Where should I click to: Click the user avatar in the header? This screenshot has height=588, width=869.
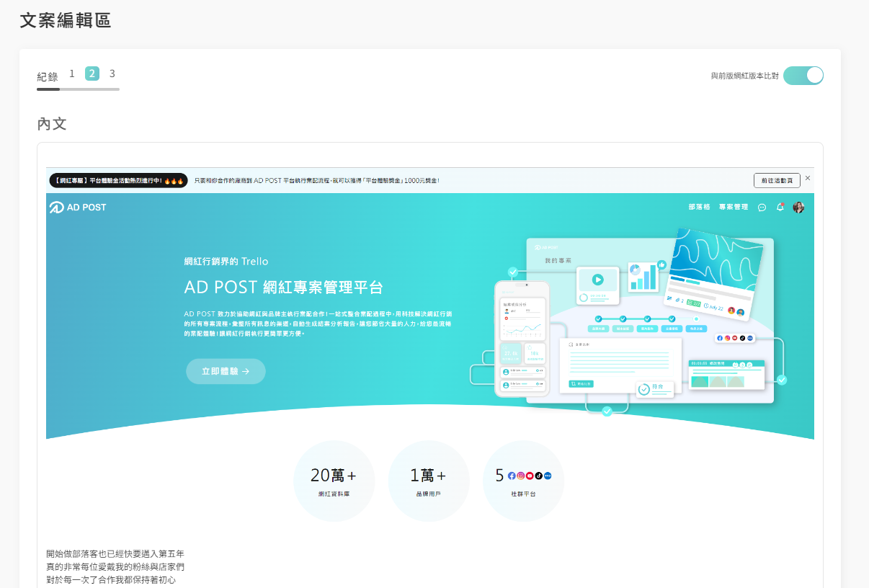(798, 208)
